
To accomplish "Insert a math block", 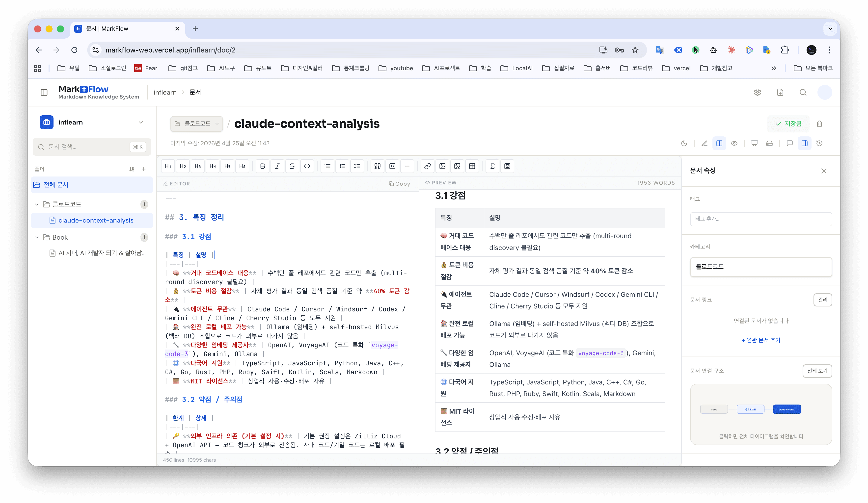I will [x=507, y=166].
